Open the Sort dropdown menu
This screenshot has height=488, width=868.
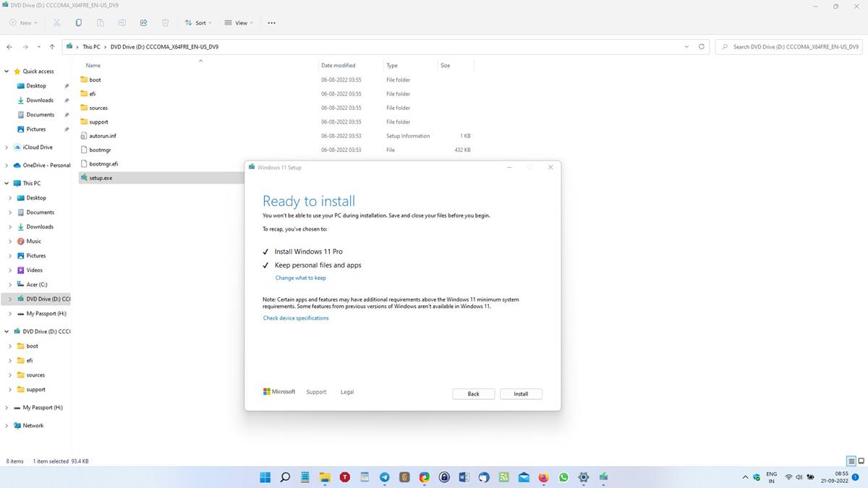[198, 22]
